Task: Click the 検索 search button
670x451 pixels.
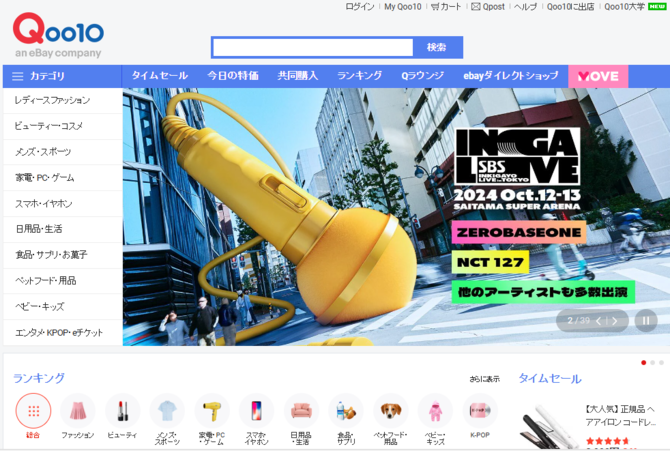Action: pyautogui.click(x=437, y=47)
